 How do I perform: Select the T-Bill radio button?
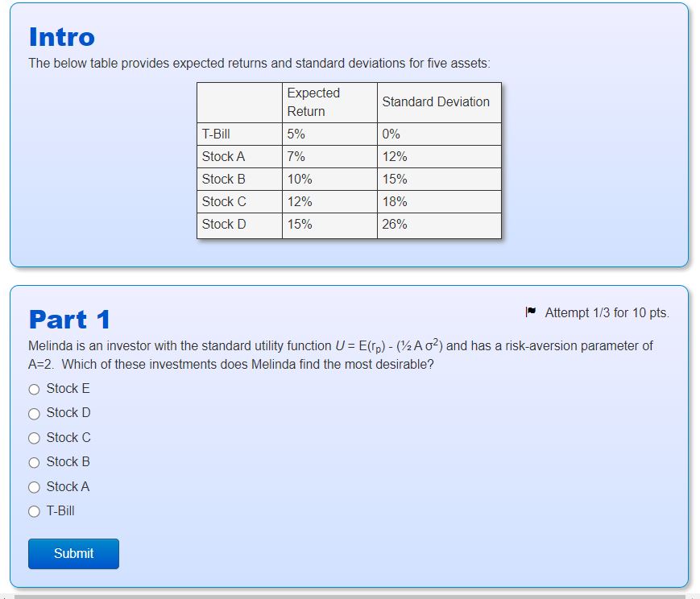(34, 511)
